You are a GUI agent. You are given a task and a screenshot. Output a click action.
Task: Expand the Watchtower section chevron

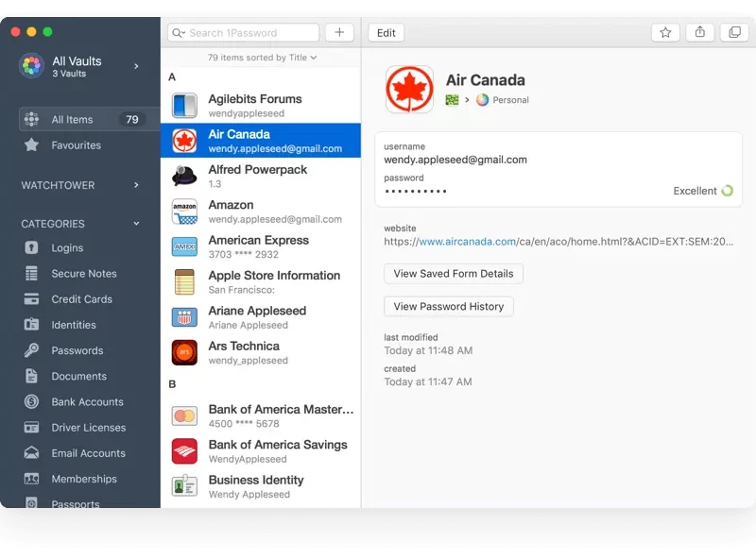point(136,185)
